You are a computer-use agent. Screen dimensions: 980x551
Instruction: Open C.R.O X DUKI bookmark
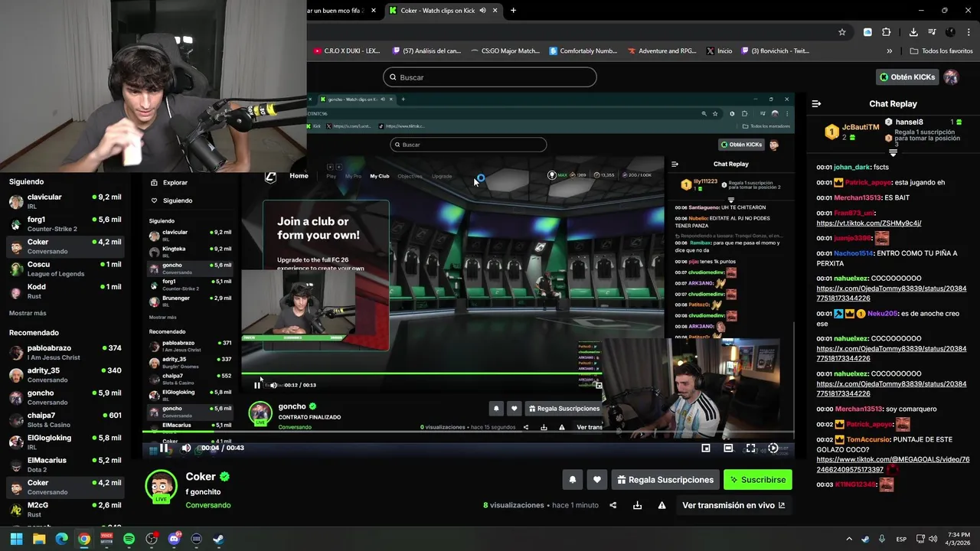pyautogui.click(x=347, y=51)
